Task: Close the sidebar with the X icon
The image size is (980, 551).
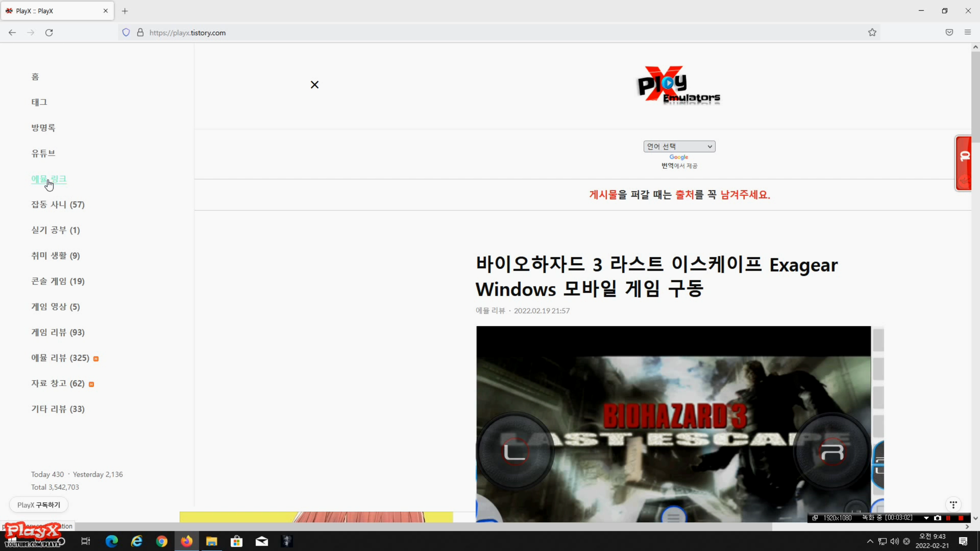Action: click(314, 85)
